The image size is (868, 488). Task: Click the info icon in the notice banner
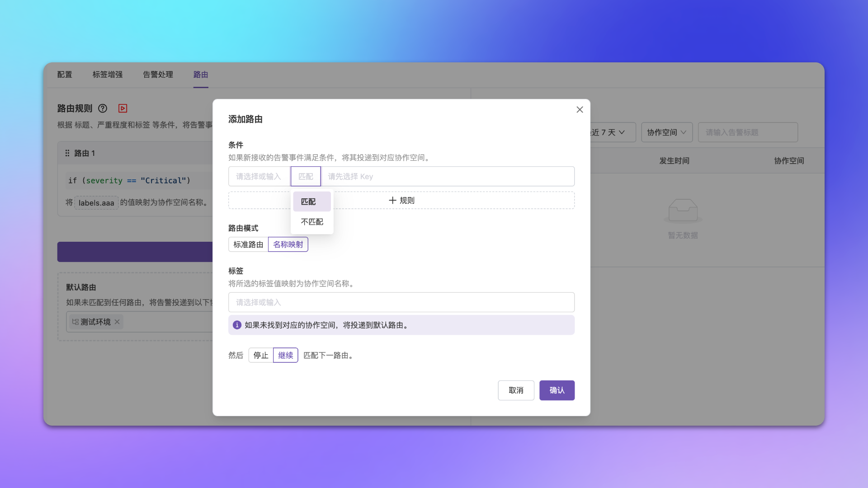pyautogui.click(x=237, y=325)
